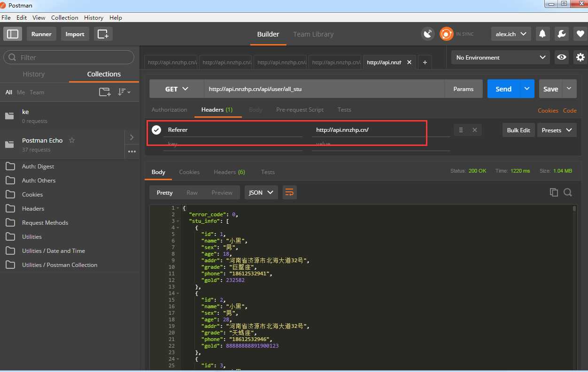Collapse JSON at line 1 arrow
Image resolution: width=588 pixels, height=372 pixels.
(x=178, y=208)
